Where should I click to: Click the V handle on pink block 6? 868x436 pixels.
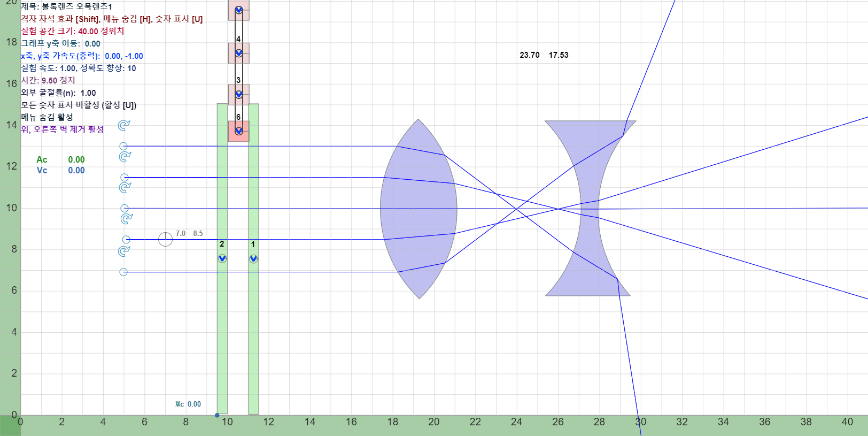pyautogui.click(x=239, y=131)
